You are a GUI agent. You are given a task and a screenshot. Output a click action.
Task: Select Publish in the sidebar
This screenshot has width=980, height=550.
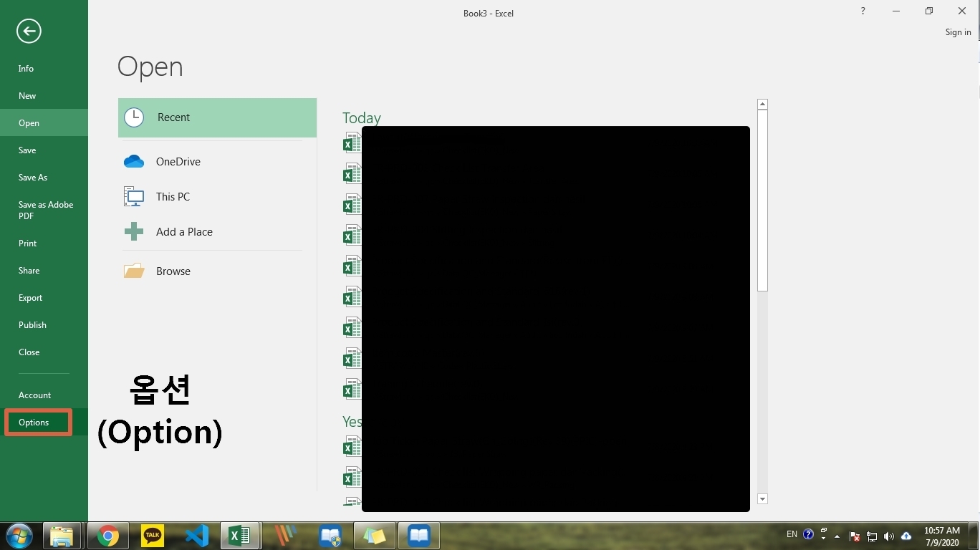[44, 325]
